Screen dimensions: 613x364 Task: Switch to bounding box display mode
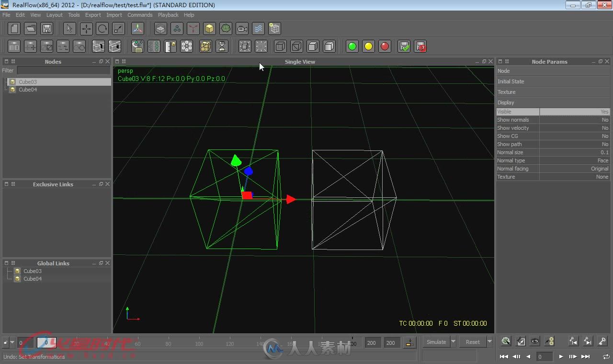[x=281, y=46]
